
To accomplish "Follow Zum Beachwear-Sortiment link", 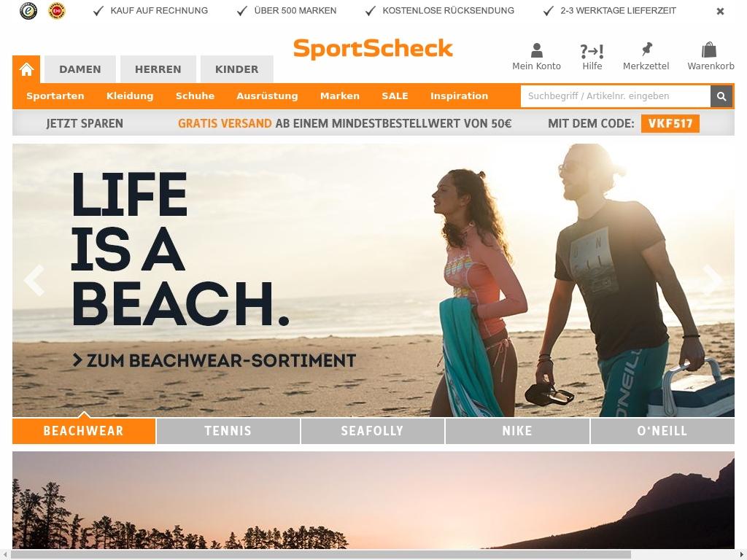I will pyautogui.click(x=214, y=360).
